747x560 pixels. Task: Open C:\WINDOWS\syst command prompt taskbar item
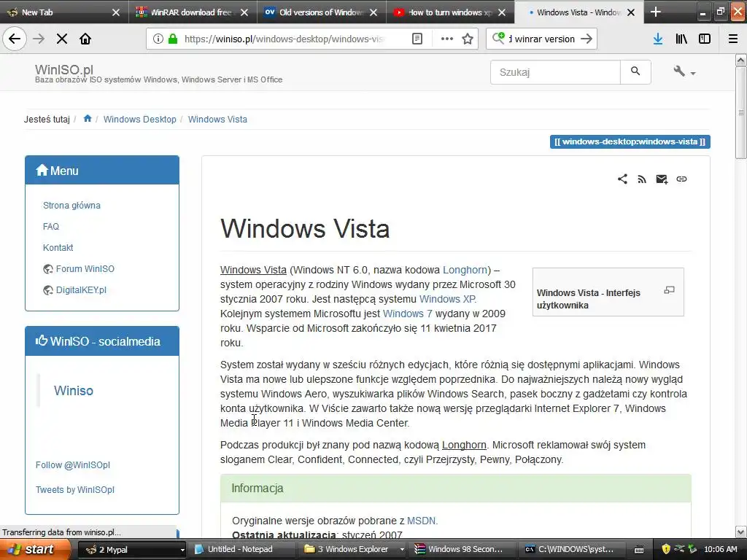coord(572,550)
